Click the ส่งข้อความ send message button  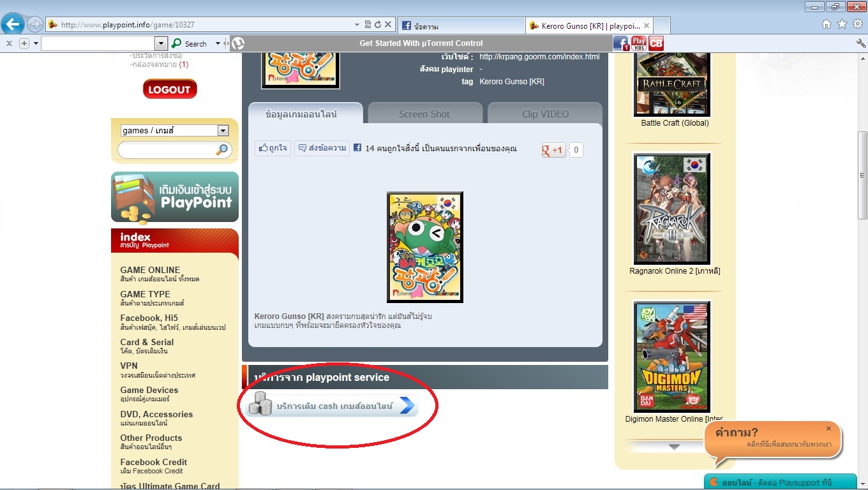click(322, 148)
